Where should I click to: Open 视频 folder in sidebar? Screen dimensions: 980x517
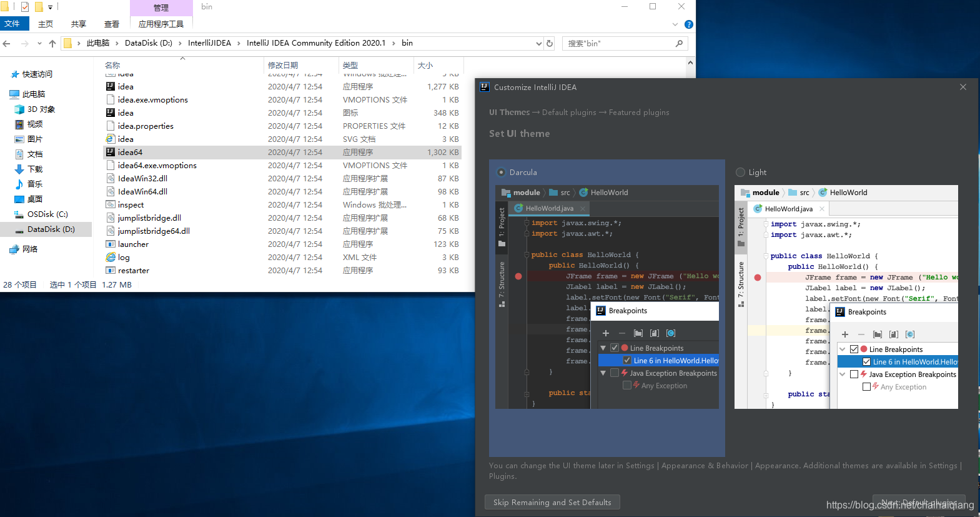[35, 124]
